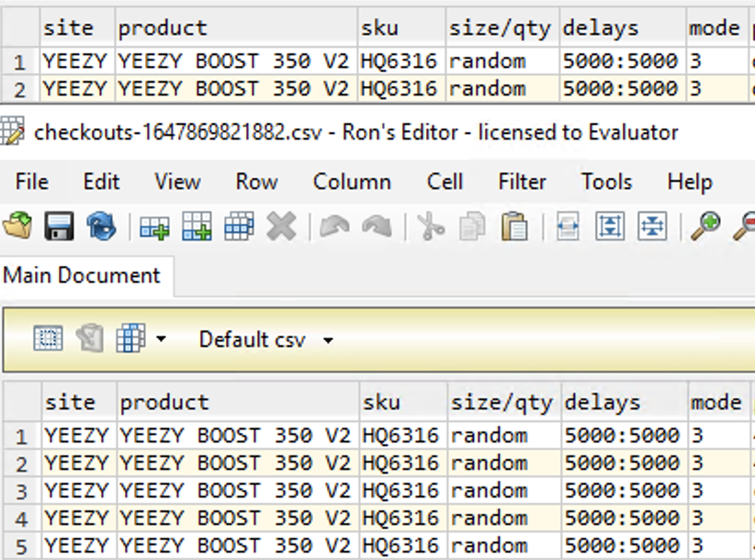Click the size/qty column header in lower table
This screenshot has width=755, height=560.
pyautogui.click(x=504, y=402)
